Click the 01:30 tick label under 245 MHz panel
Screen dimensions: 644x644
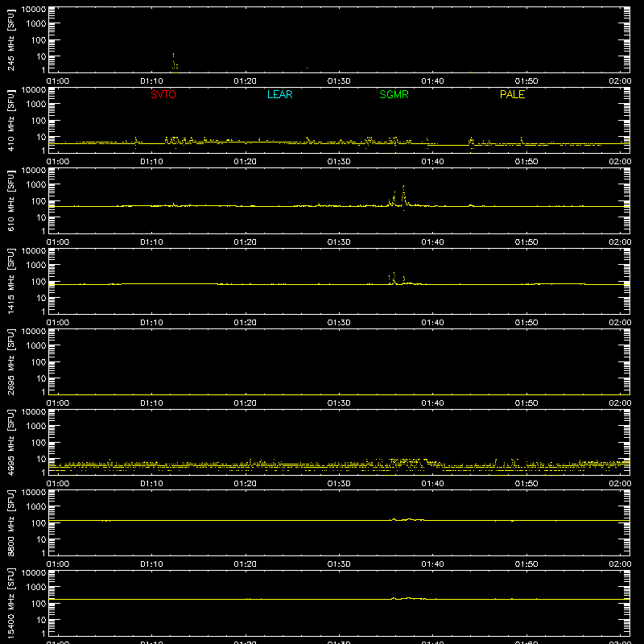tap(339, 81)
